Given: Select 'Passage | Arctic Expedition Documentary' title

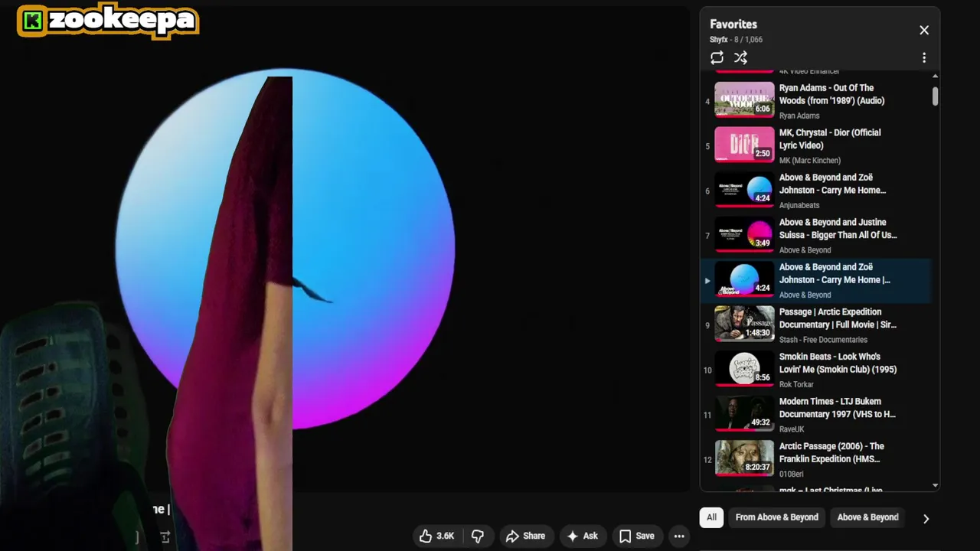Looking at the screenshot, I should [x=838, y=318].
